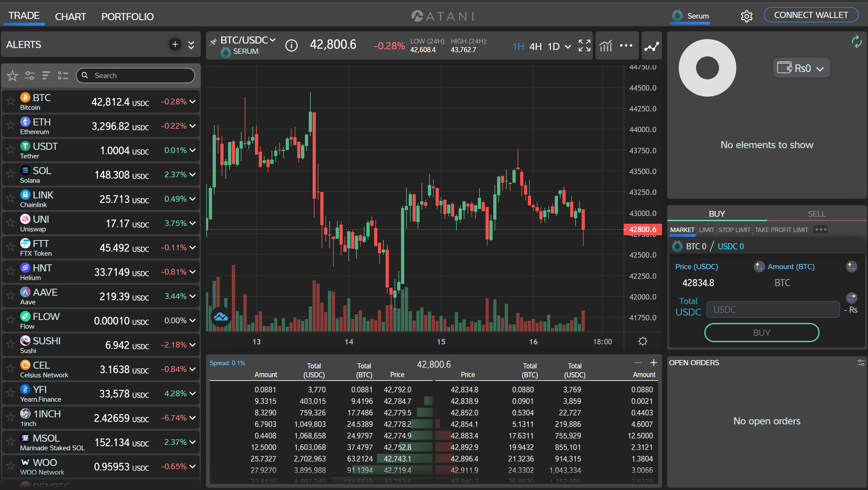Click Amount (BTC) swap arrows icon
Screen dimensions: 868x490
click(x=851, y=266)
